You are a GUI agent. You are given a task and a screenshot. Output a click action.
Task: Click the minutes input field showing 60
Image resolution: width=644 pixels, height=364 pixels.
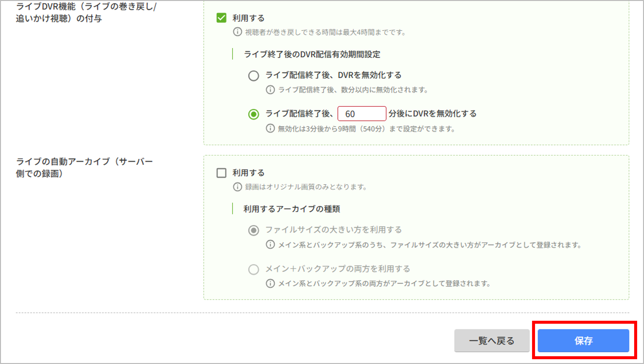362,114
